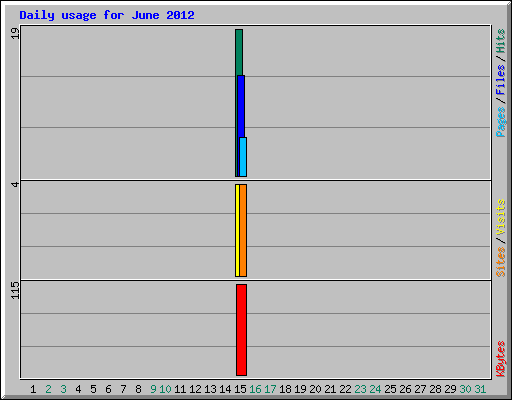Click the y-axis value 115

15,290
